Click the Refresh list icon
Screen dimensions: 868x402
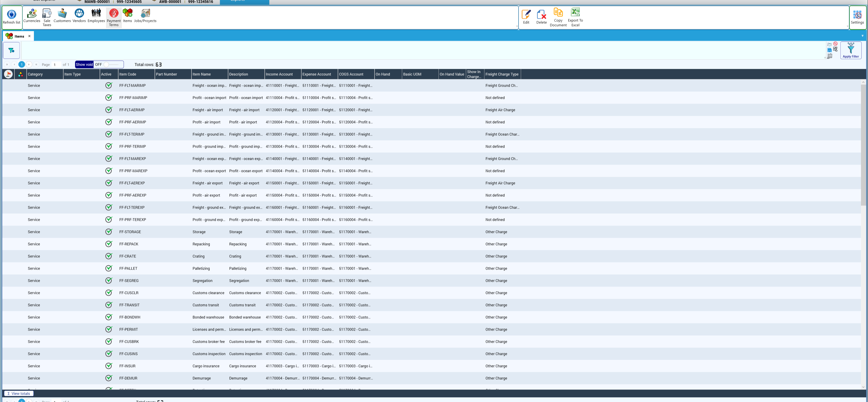(12, 14)
